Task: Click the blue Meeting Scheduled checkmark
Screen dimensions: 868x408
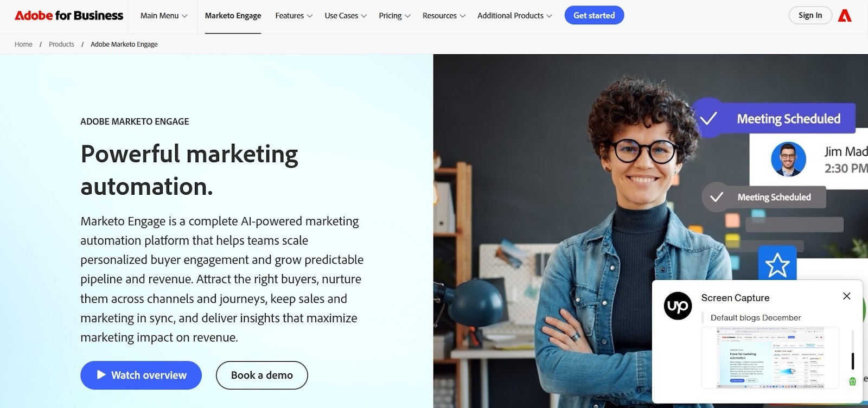Action: pos(709,118)
